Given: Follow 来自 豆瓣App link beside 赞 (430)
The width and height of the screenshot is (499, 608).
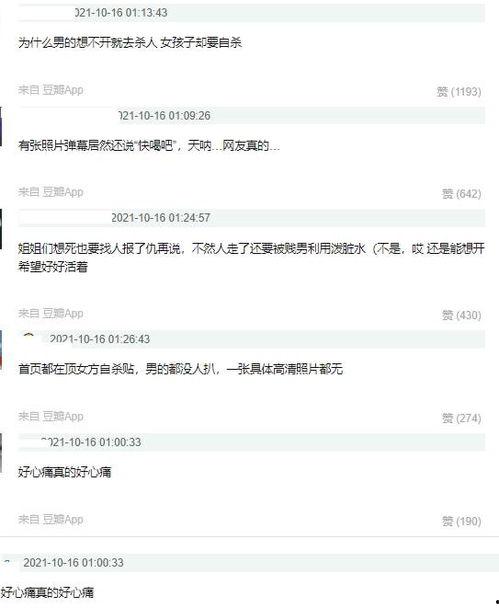Looking at the screenshot, I should tap(51, 314).
